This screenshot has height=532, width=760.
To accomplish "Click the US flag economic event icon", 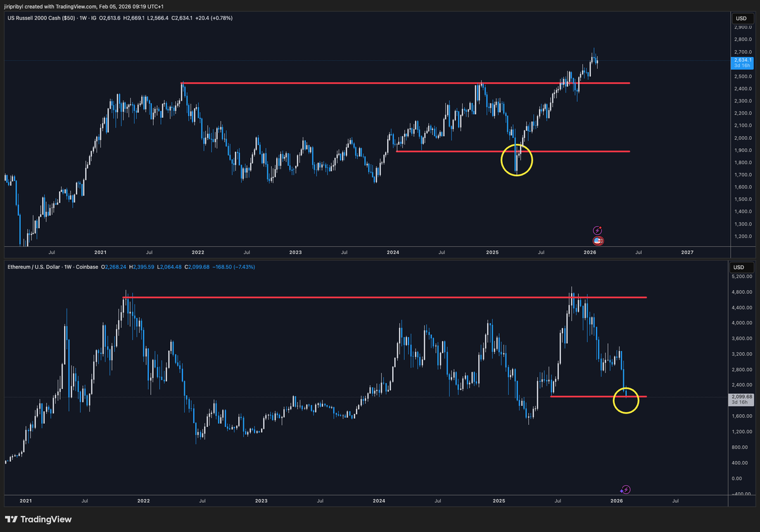I will click(597, 241).
